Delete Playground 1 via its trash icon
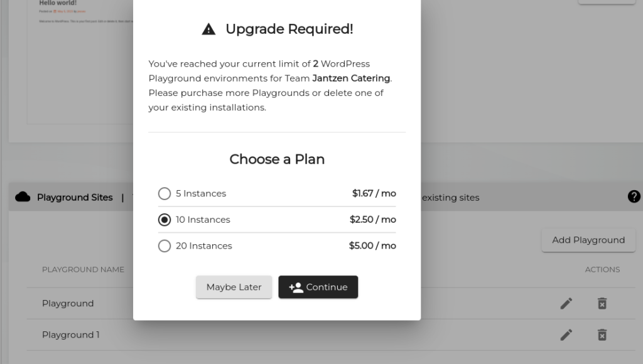 pyautogui.click(x=602, y=335)
